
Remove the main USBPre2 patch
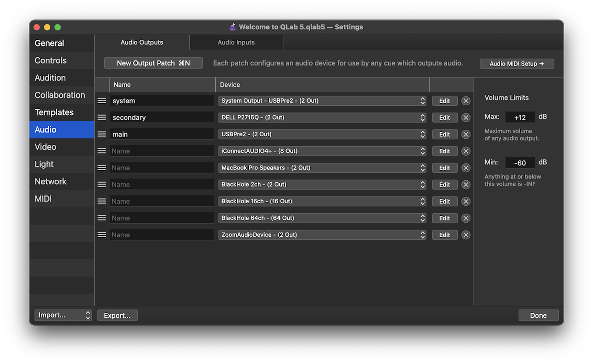click(x=466, y=134)
